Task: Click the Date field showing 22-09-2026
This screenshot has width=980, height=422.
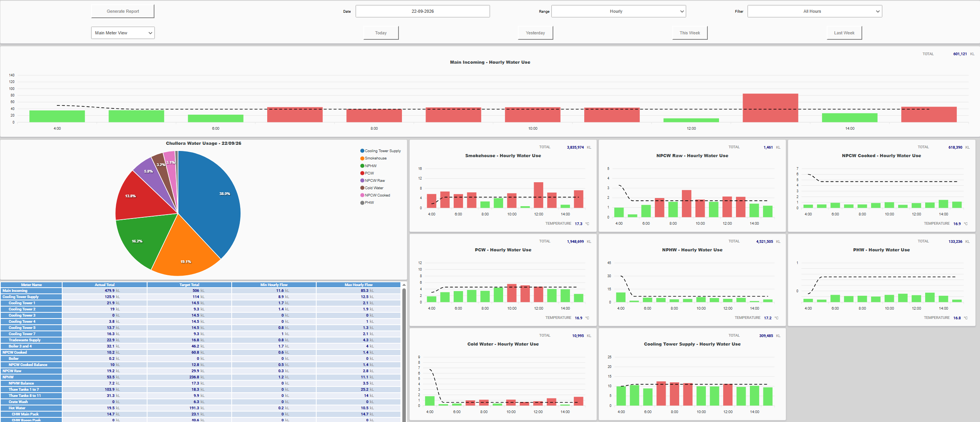Action: tap(422, 11)
